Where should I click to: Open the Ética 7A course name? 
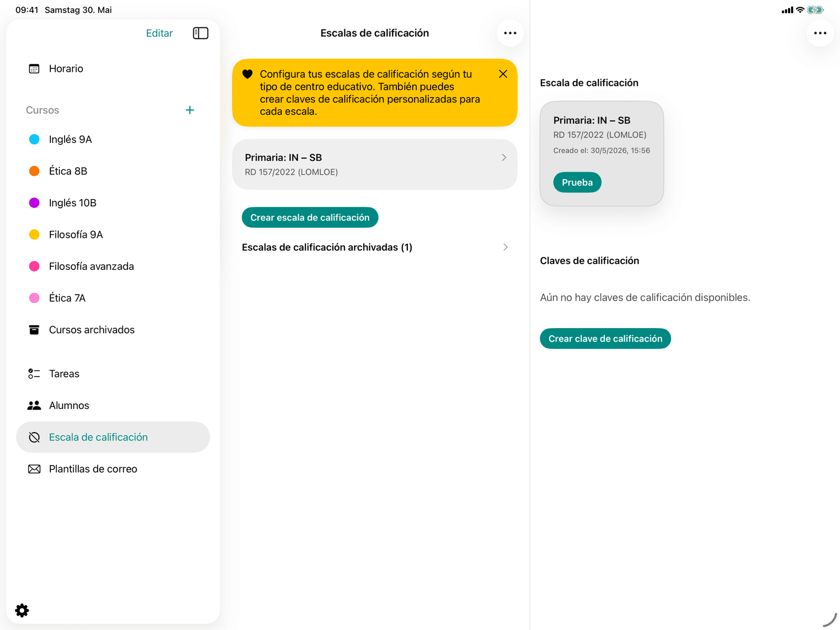click(67, 298)
